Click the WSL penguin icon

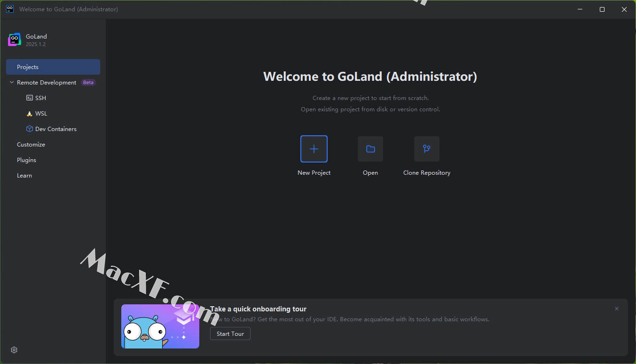pyautogui.click(x=30, y=114)
